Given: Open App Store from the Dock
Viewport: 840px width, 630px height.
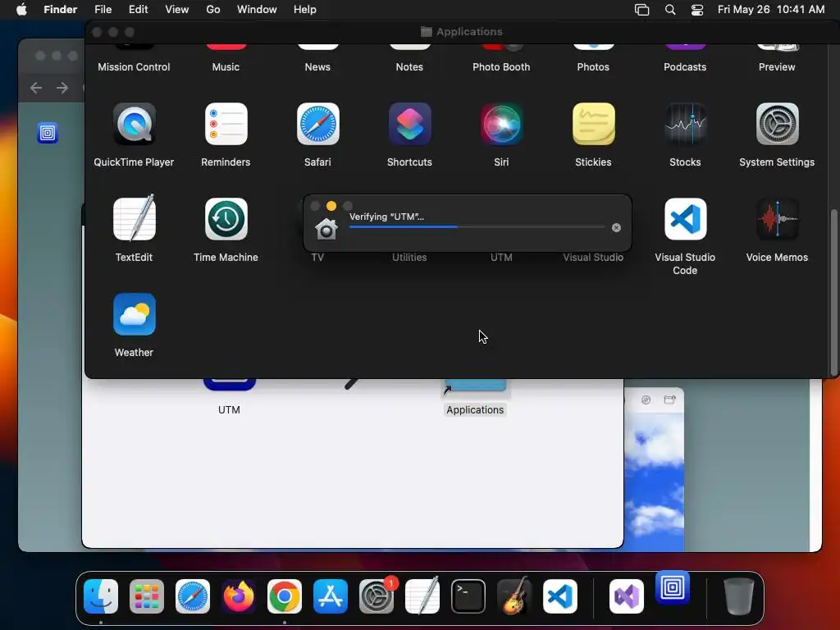Looking at the screenshot, I should 331,596.
